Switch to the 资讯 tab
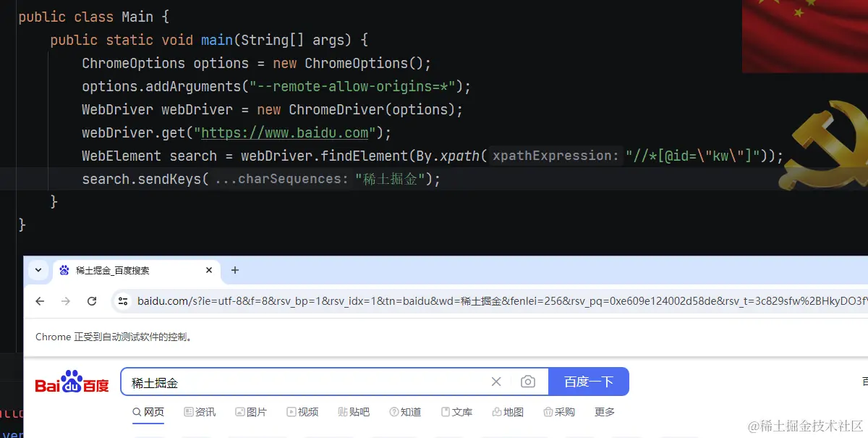The width and height of the screenshot is (868, 438). point(200,412)
